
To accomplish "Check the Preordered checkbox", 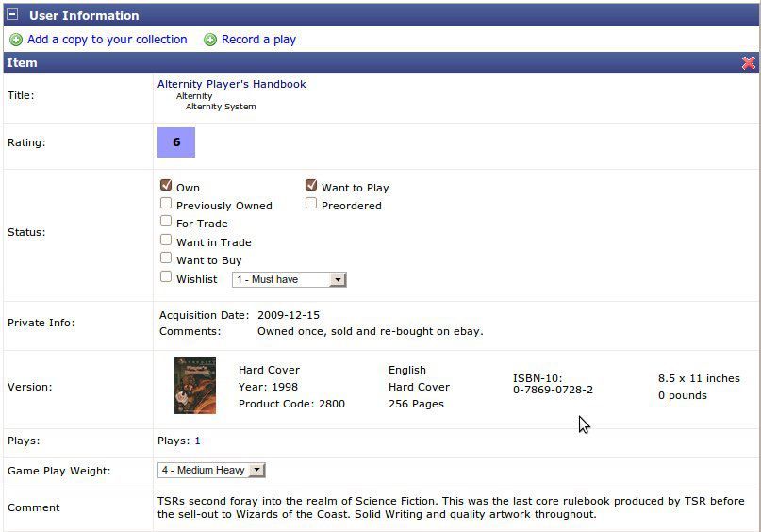I will pyautogui.click(x=311, y=203).
